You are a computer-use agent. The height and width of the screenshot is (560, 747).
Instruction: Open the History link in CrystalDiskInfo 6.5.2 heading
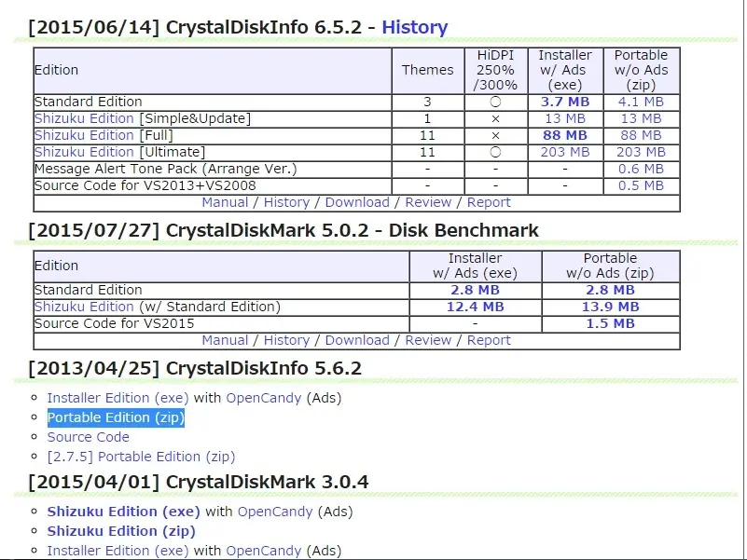[x=414, y=27]
